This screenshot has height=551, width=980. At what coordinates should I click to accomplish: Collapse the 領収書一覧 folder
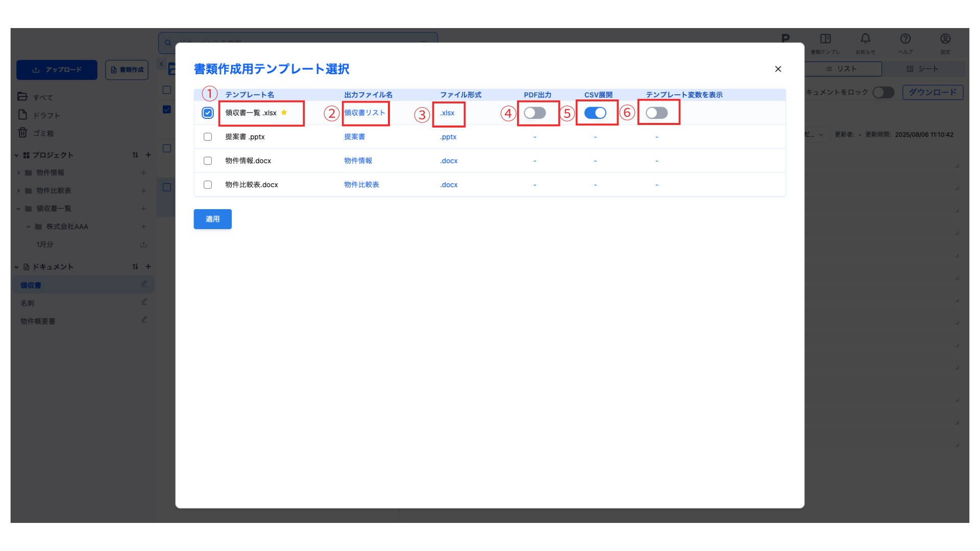point(19,209)
